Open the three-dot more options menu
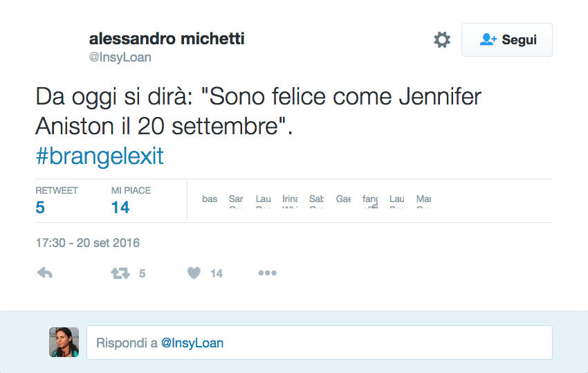The image size is (588, 373). (267, 273)
